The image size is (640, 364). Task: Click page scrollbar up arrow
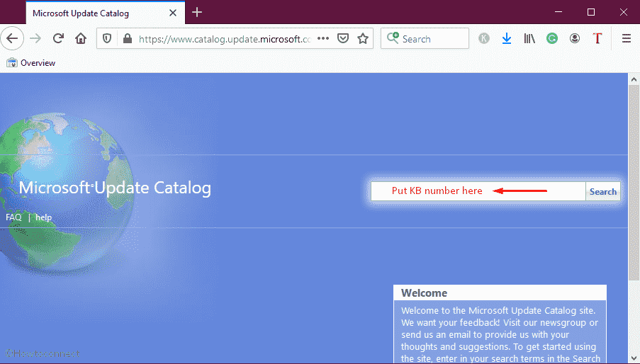tap(634, 79)
